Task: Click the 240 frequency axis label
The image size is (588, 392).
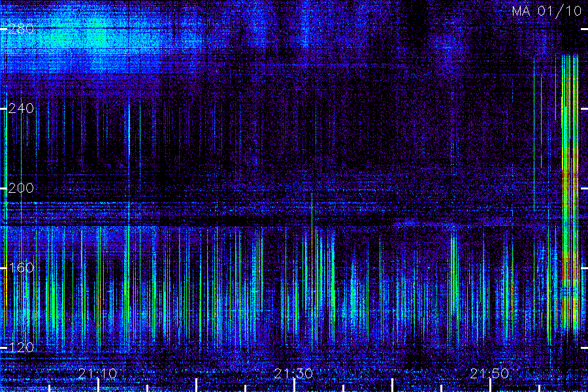Action: point(22,109)
